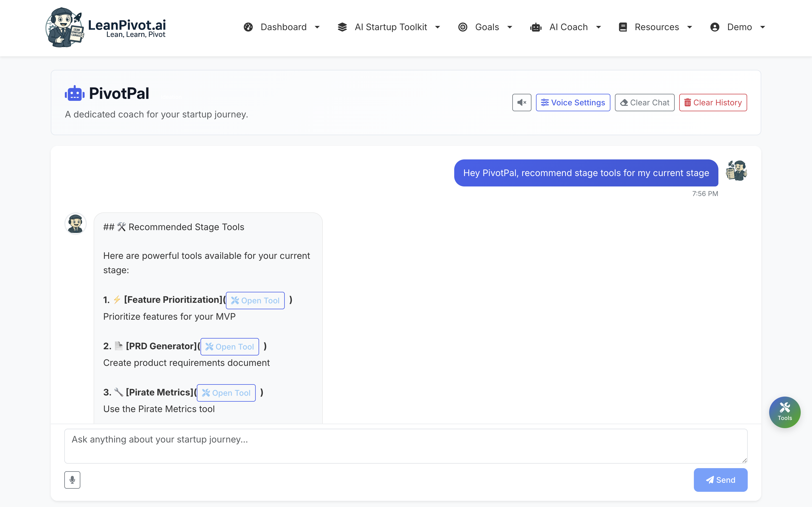Open the Goals menu
Viewport: 812px width, 507px height.
[x=487, y=27]
